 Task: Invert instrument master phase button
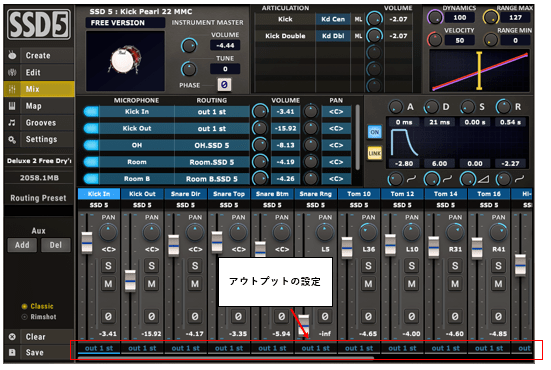click(x=224, y=85)
